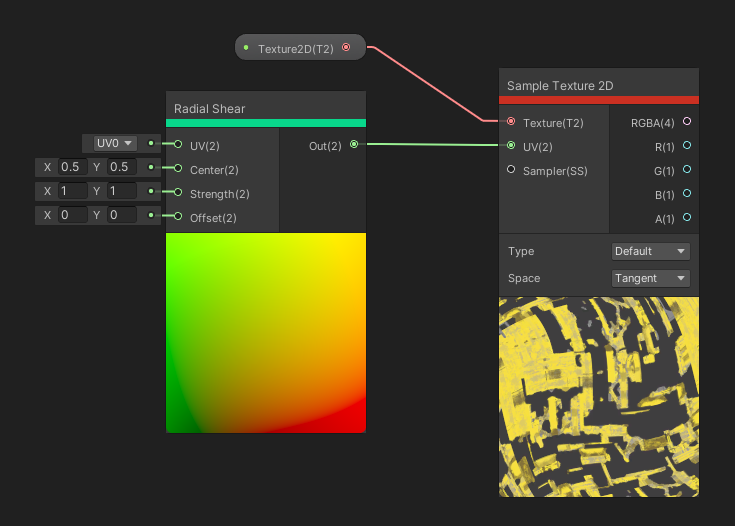The image size is (735, 526).
Task: Click the A(1) output port
Action: [x=686, y=218]
